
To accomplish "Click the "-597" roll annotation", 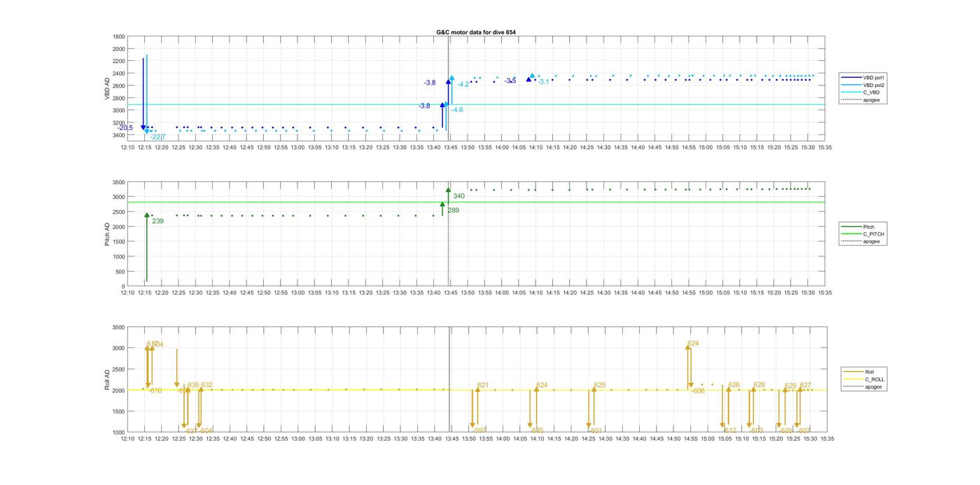I will coord(479,430).
